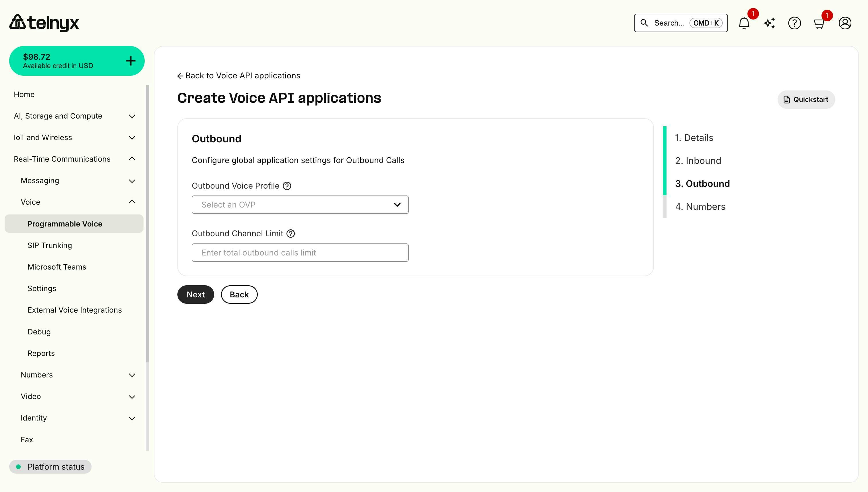Click the Telnyx logo
The height and width of the screenshot is (492, 868).
[44, 23]
